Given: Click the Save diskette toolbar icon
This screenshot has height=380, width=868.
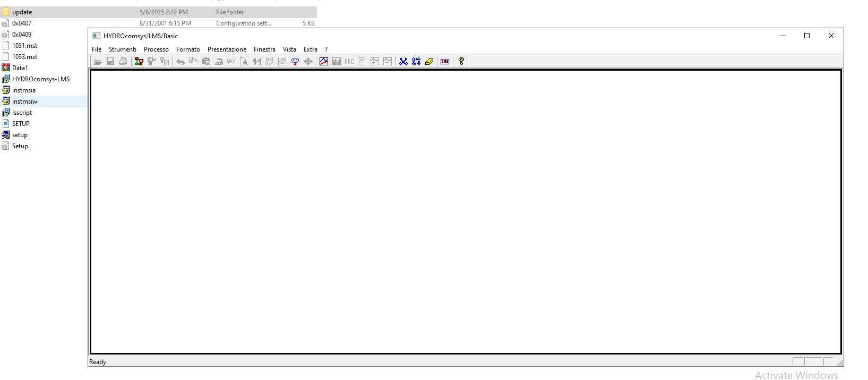Looking at the screenshot, I should click(110, 62).
